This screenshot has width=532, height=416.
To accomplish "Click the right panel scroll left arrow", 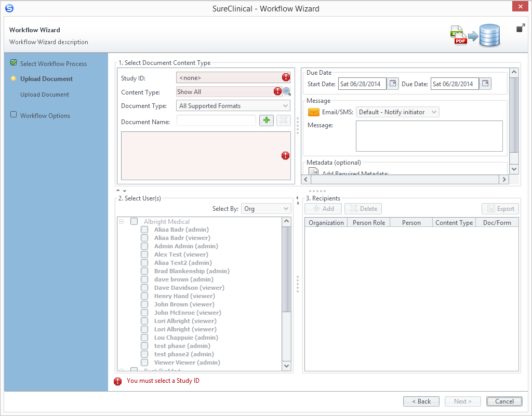I will click(305, 179).
